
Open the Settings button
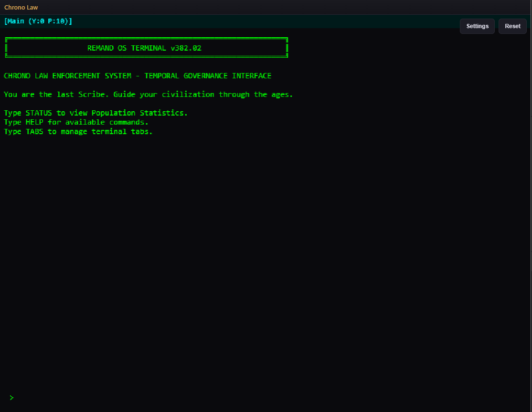[477, 26]
